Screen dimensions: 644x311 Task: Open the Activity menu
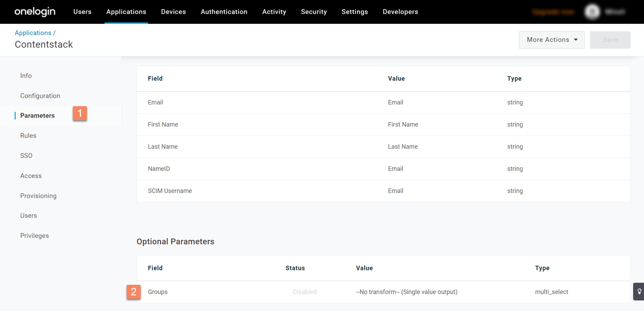point(274,12)
